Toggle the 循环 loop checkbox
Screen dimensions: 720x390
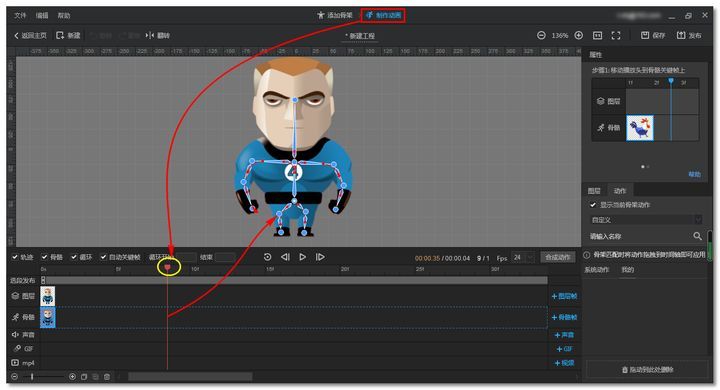click(x=74, y=257)
